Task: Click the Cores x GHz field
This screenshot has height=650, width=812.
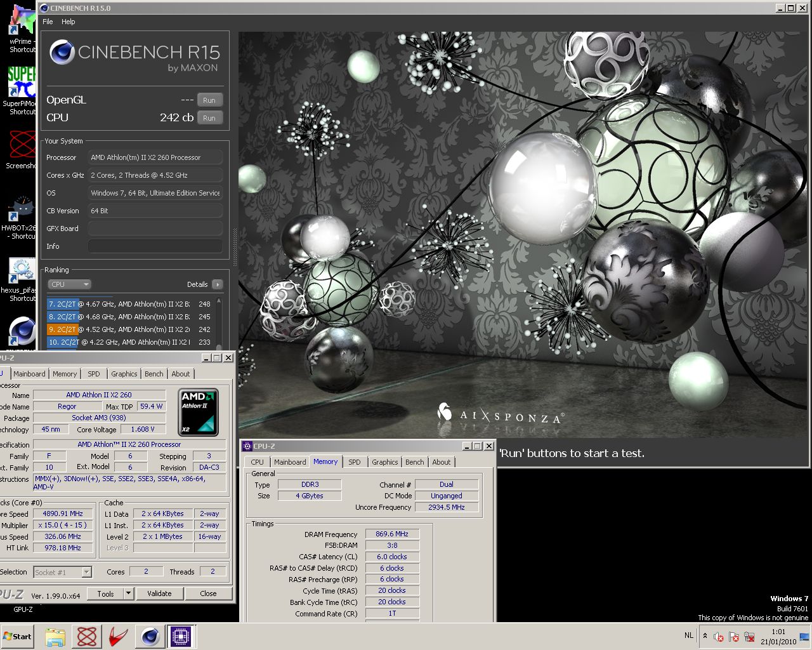Action: [155, 175]
